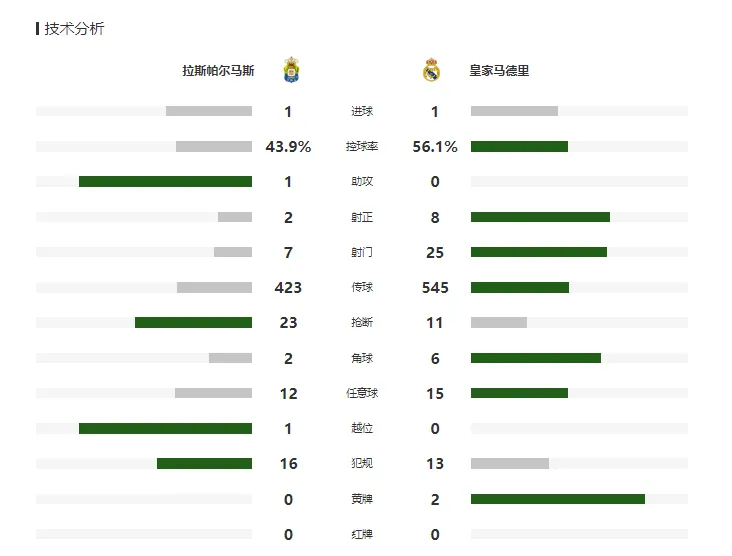Select the 技术分析 section heading
The height and width of the screenshot is (556, 732).
(x=74, y=28)
